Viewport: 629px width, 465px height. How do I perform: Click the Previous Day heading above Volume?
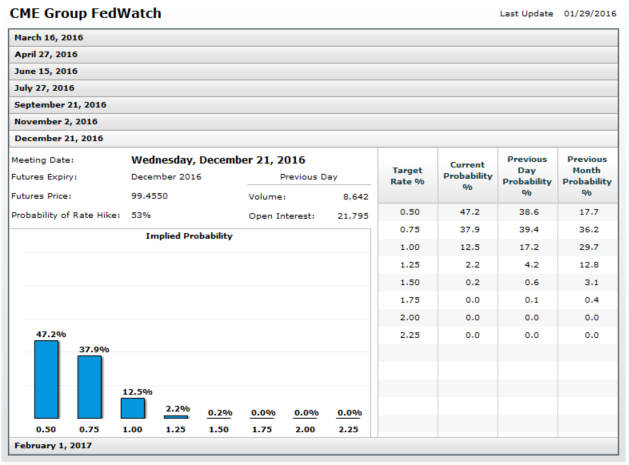point(308,177)
